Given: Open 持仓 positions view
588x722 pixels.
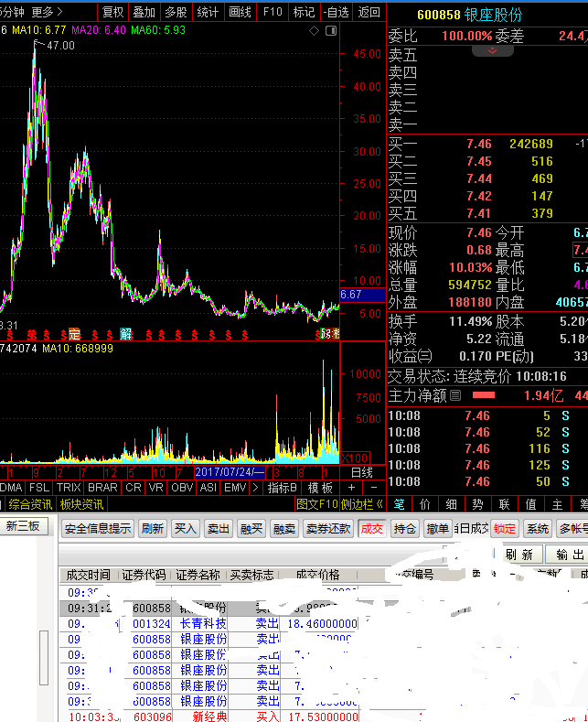Looking at the screenshot, I should pos(405,529).
